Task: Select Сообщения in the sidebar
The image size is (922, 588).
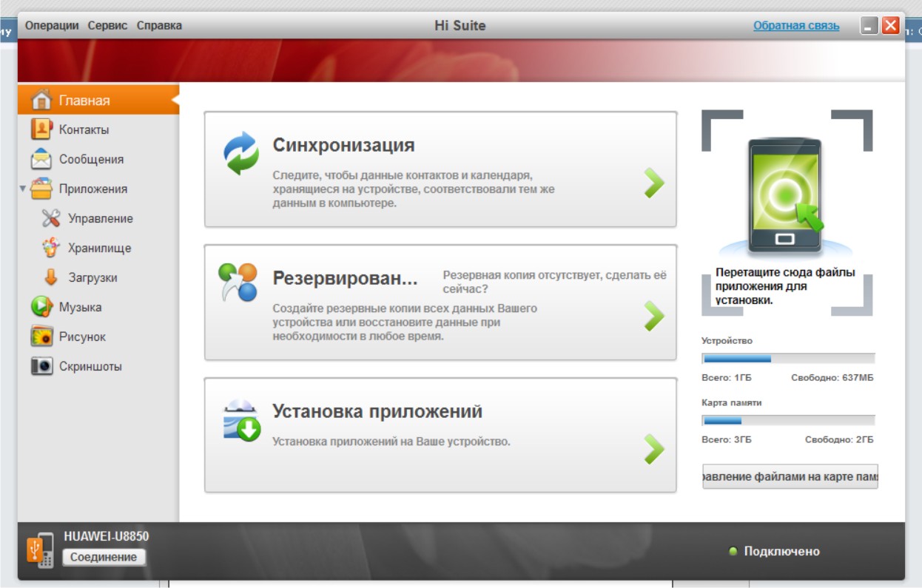Action: point(98,159)
